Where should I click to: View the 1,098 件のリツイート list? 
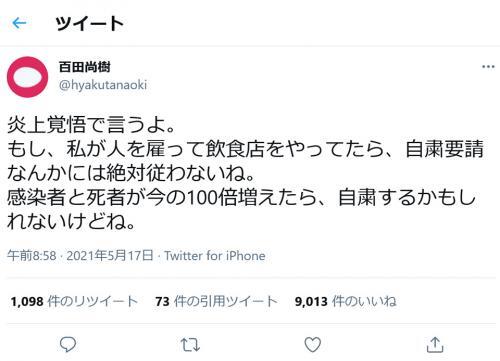click(74, 301)
